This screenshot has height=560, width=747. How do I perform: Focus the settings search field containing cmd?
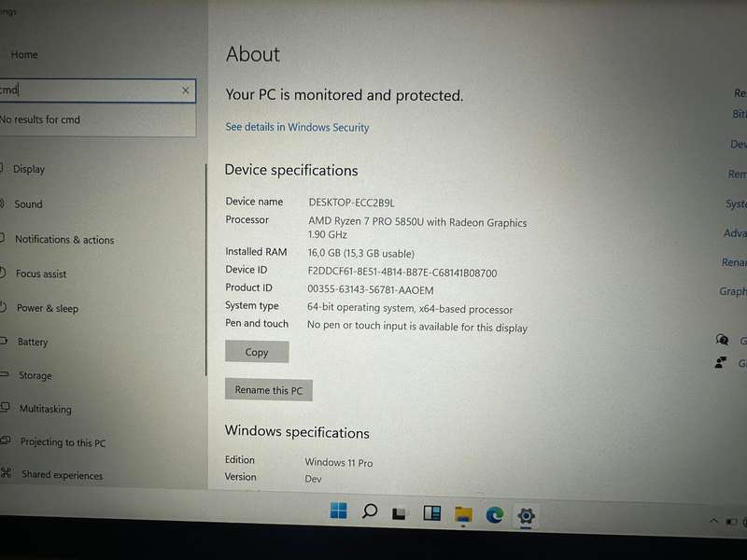(x=98, y=91)
